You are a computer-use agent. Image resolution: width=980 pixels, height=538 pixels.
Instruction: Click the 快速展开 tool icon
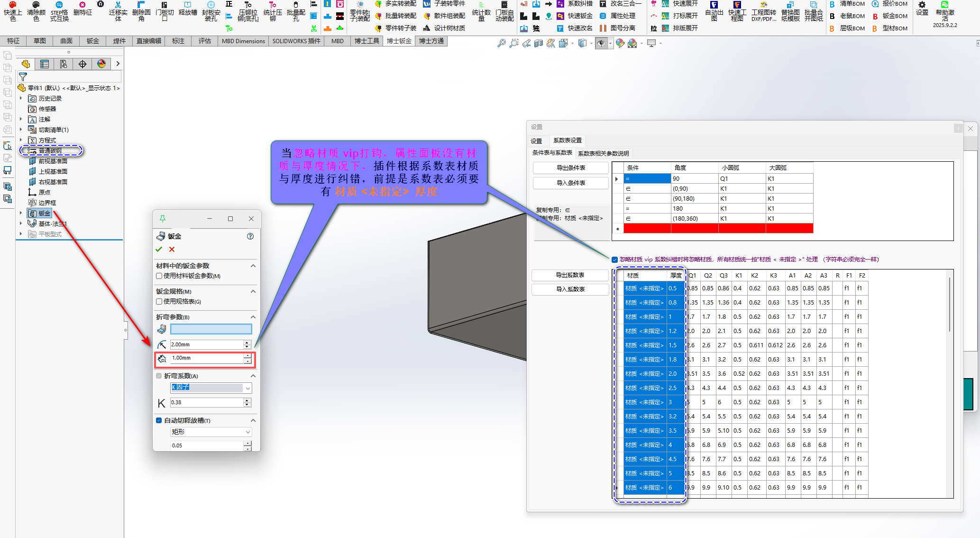tap(665, 4)
